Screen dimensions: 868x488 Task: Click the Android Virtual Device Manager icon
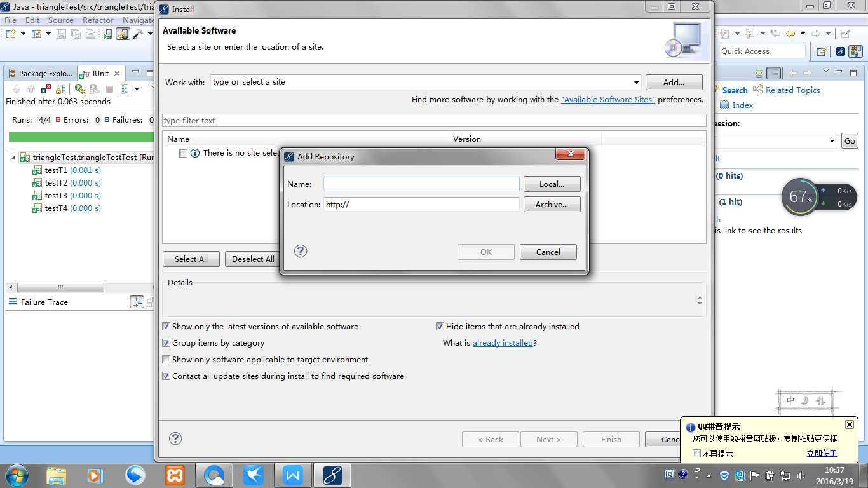[123, 34]
